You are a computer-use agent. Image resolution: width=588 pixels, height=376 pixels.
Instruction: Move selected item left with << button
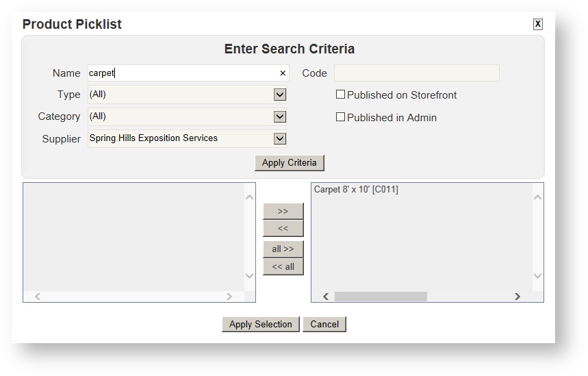(x=283, y=228)
